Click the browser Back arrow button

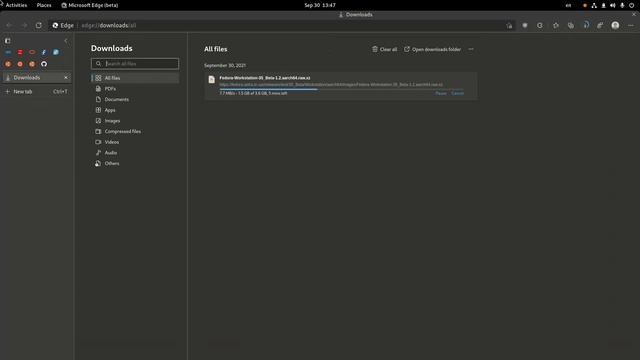9,25
